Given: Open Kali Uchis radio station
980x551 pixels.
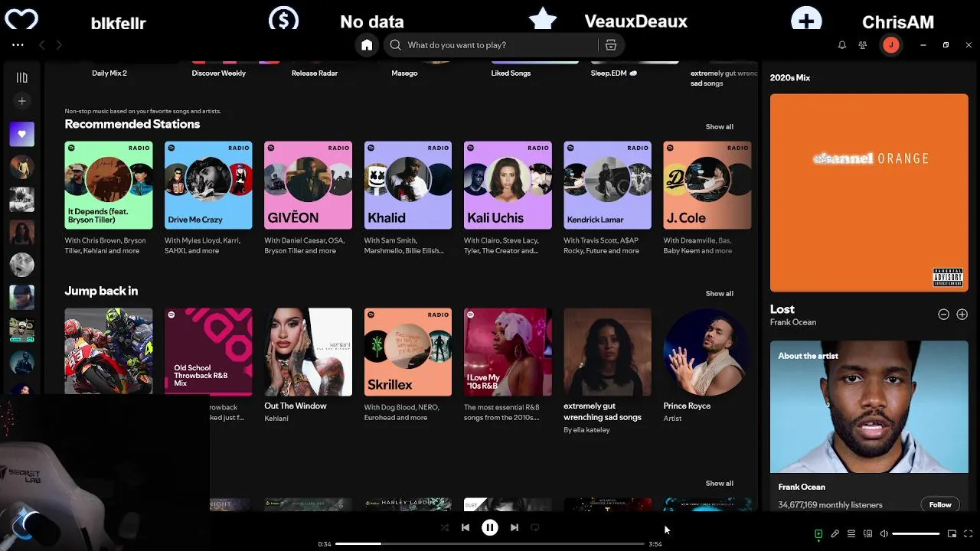Looking at the screenshot, I should (x=508, y=185).
